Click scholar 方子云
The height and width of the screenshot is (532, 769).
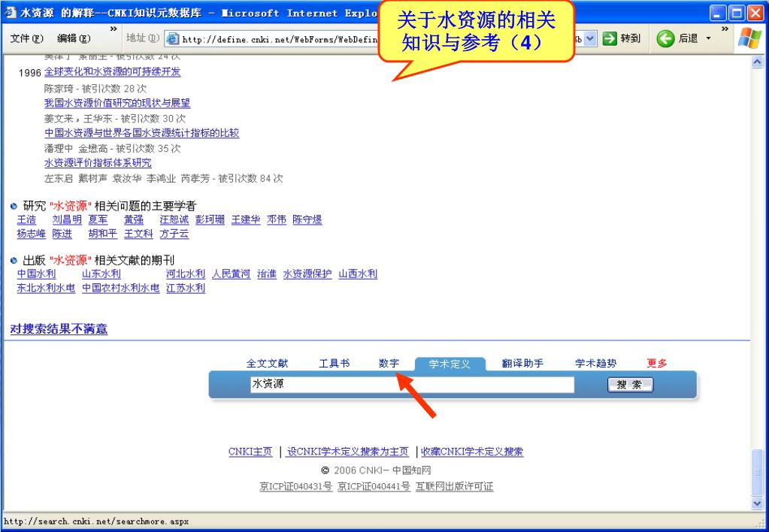coord(174,234)
